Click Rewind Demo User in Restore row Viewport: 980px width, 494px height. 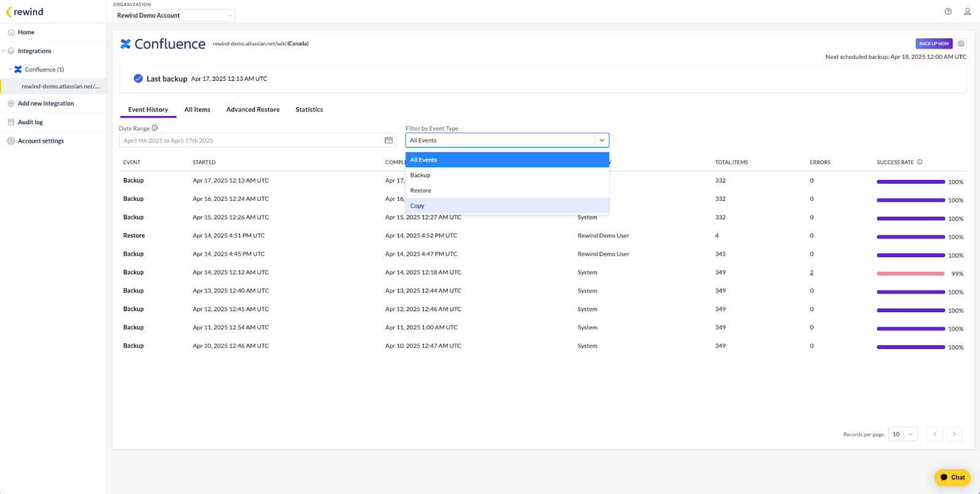point(603,236)
